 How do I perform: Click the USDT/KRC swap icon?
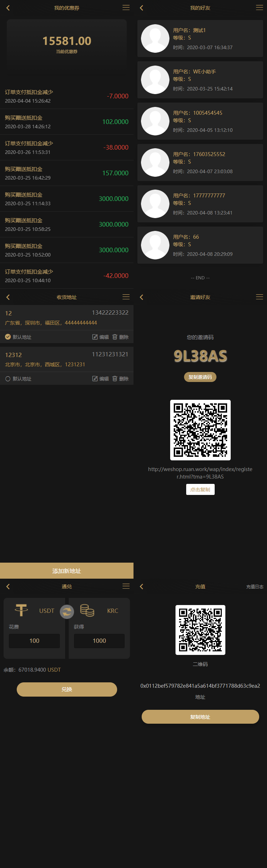[x=67, y=612]
